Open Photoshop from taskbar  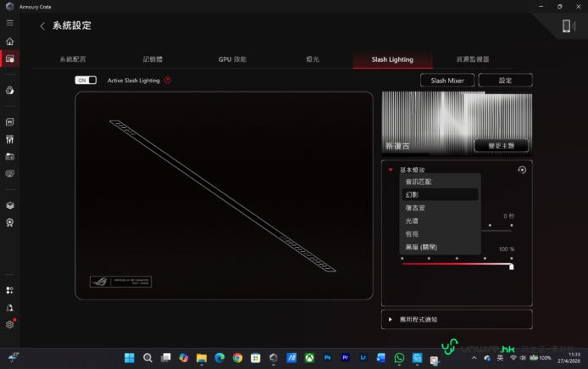coord(327,358)
